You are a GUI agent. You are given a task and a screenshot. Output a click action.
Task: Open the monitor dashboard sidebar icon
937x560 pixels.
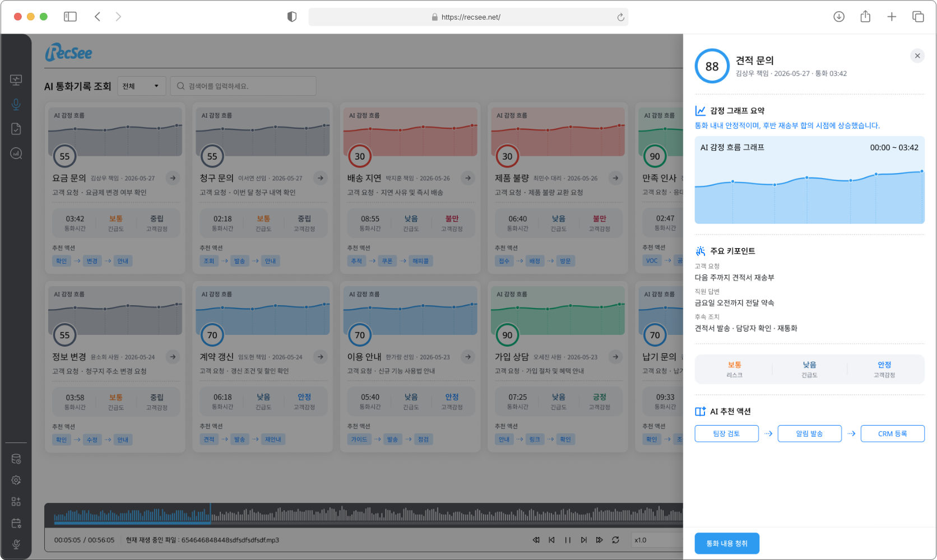(x=16, y=80)
